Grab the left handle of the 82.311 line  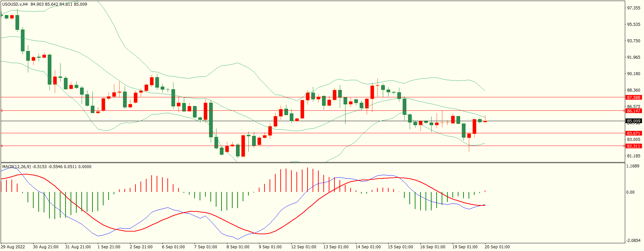[2, 146]
